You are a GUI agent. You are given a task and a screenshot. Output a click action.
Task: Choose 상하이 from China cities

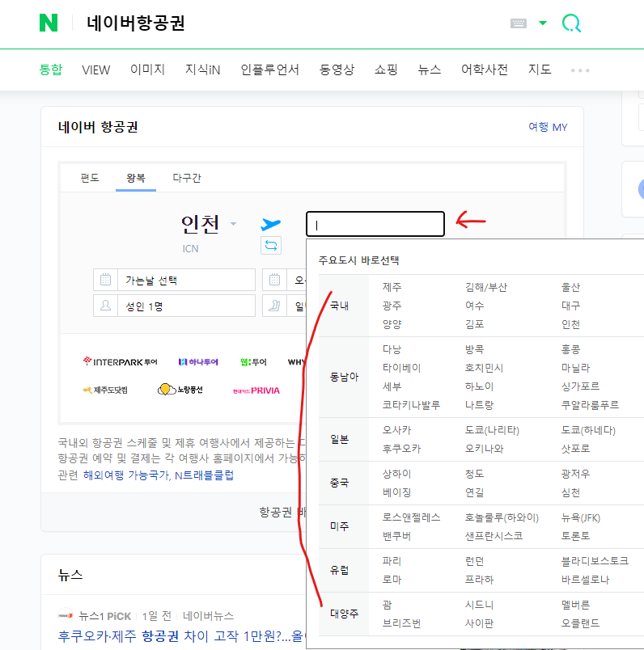(x=396, y=474)
